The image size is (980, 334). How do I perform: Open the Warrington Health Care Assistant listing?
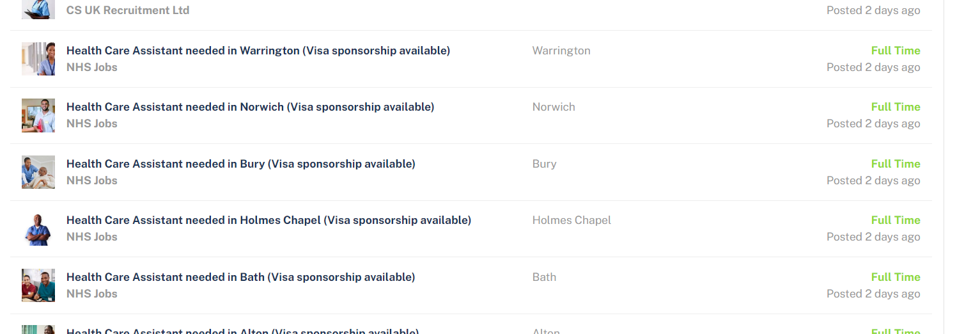click(258, 51)
